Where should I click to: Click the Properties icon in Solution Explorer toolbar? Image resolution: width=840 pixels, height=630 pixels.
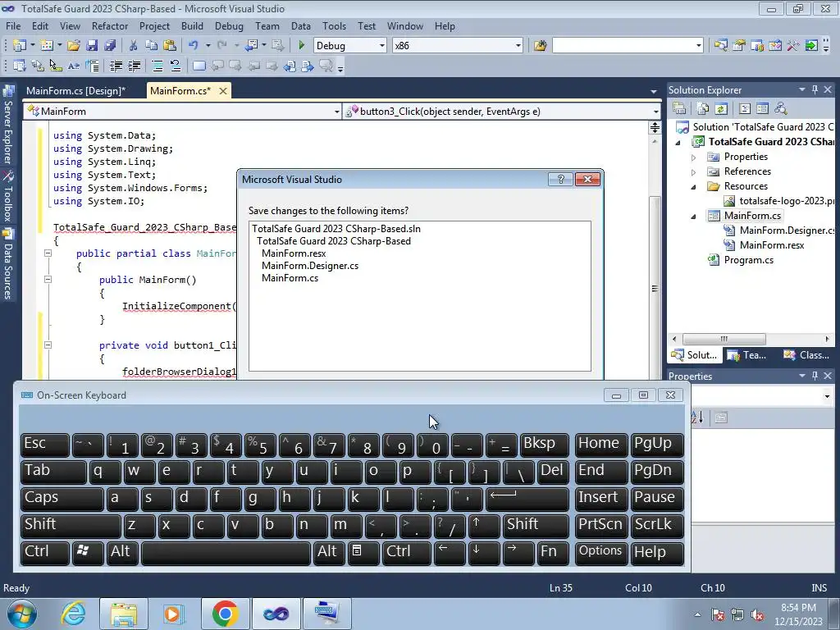(x=679, y=109)
